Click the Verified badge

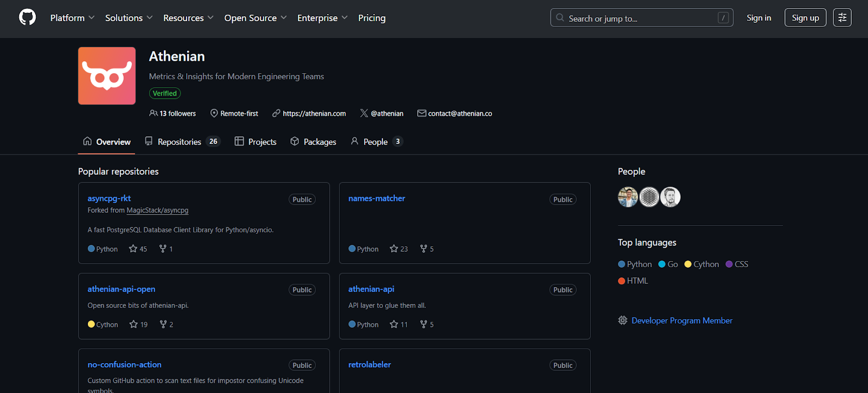(x=165, y=93)
